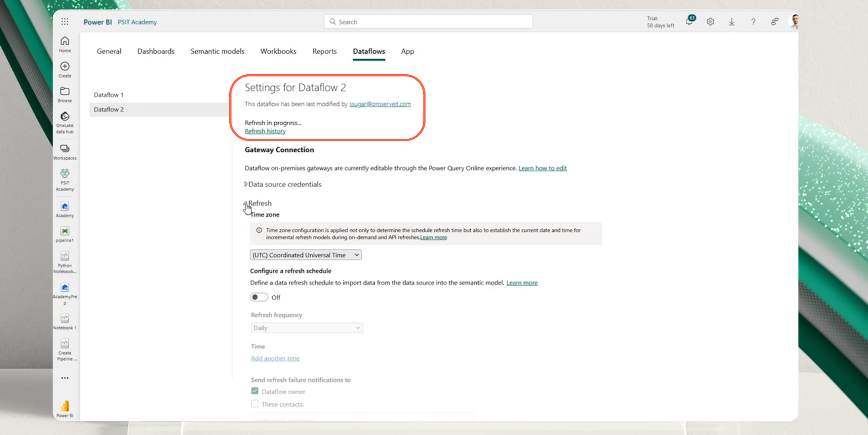Expand Data source credentials section

246,184
